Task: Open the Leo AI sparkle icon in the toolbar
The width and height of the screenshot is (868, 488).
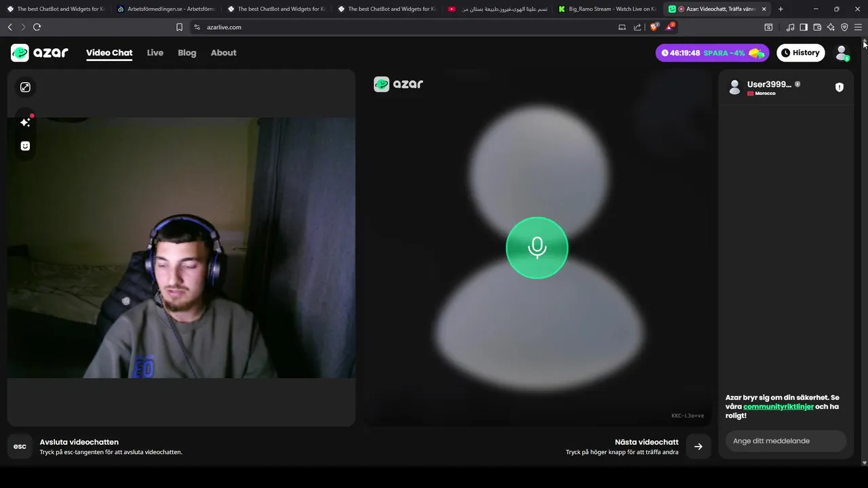Action: click(x=831, y=27)
